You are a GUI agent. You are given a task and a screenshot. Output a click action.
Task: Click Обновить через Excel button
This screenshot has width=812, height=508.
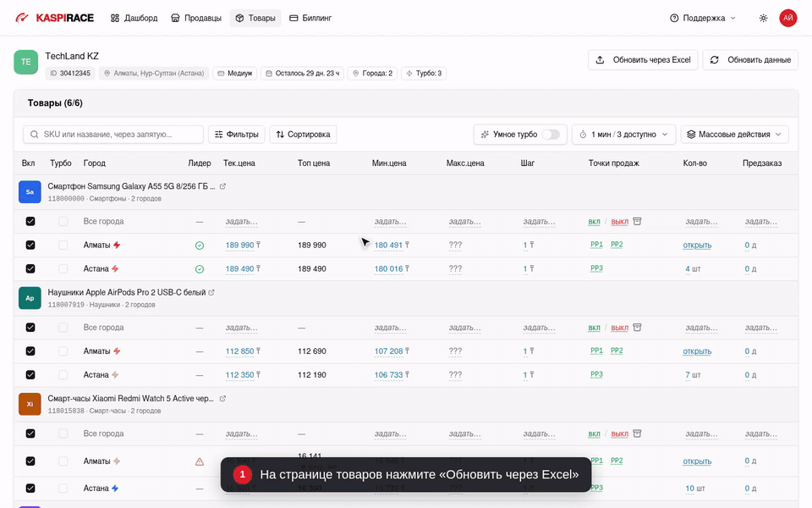tap(643, 59)
